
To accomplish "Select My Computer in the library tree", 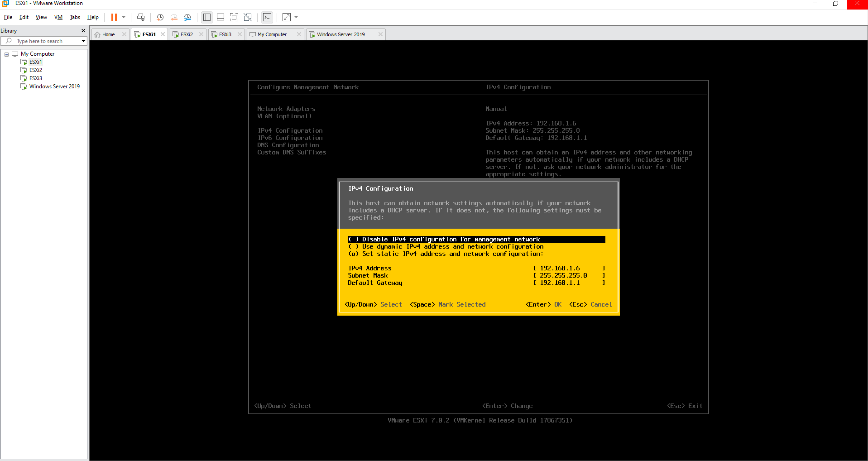I will tap(38, 54).
